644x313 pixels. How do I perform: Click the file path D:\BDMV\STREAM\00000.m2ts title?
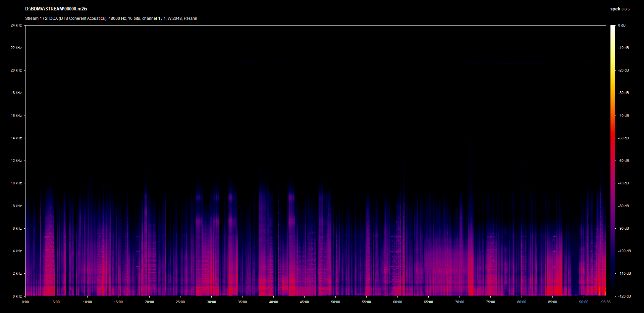56,9
